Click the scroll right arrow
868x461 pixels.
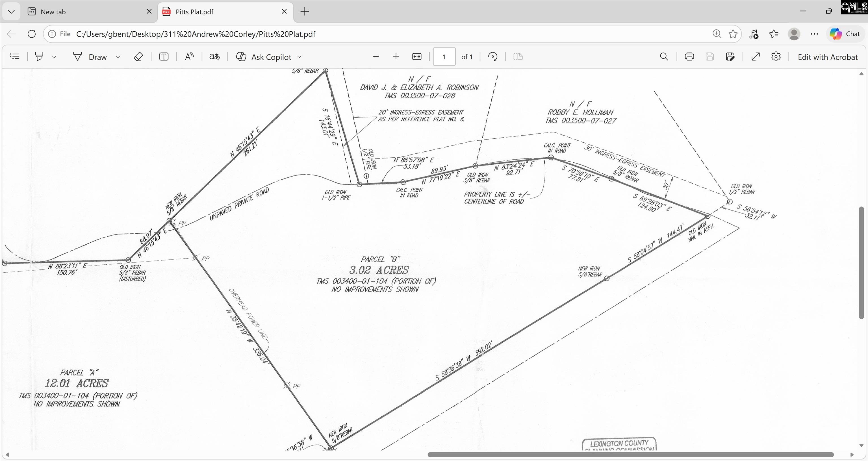click(852, 455)
